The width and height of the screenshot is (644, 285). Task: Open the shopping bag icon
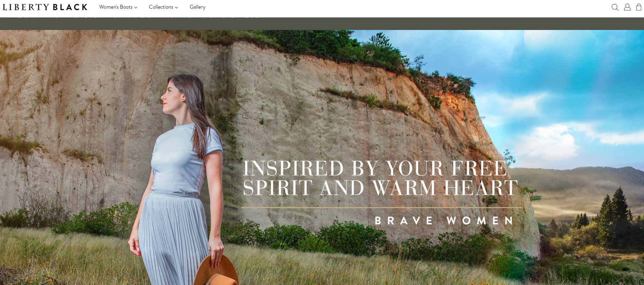coord(639,7)
